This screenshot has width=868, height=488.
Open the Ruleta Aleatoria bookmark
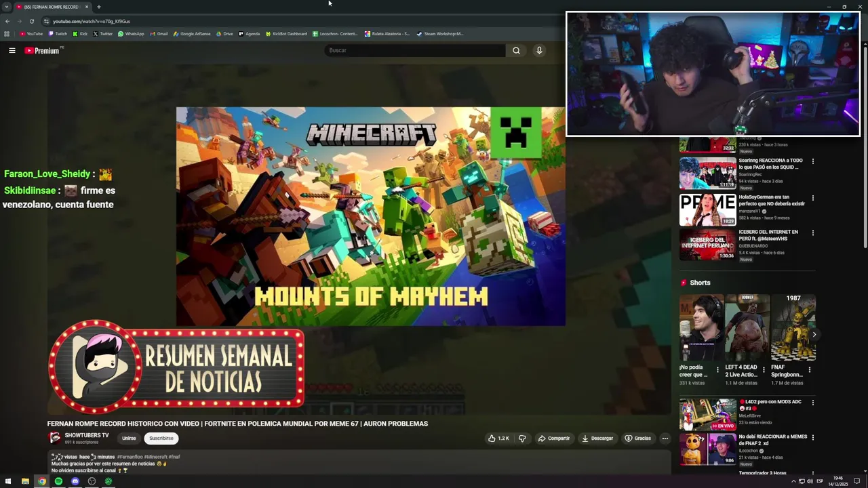(387, 34)
